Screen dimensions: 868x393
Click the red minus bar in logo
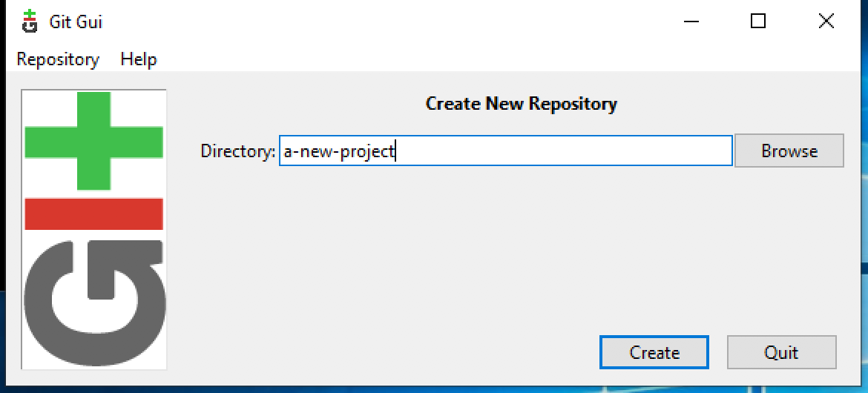tap(94, 214)
